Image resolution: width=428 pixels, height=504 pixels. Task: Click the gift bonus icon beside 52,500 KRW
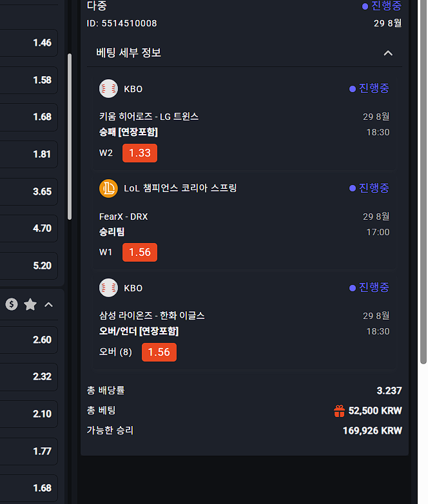click(x=339, y=411)
